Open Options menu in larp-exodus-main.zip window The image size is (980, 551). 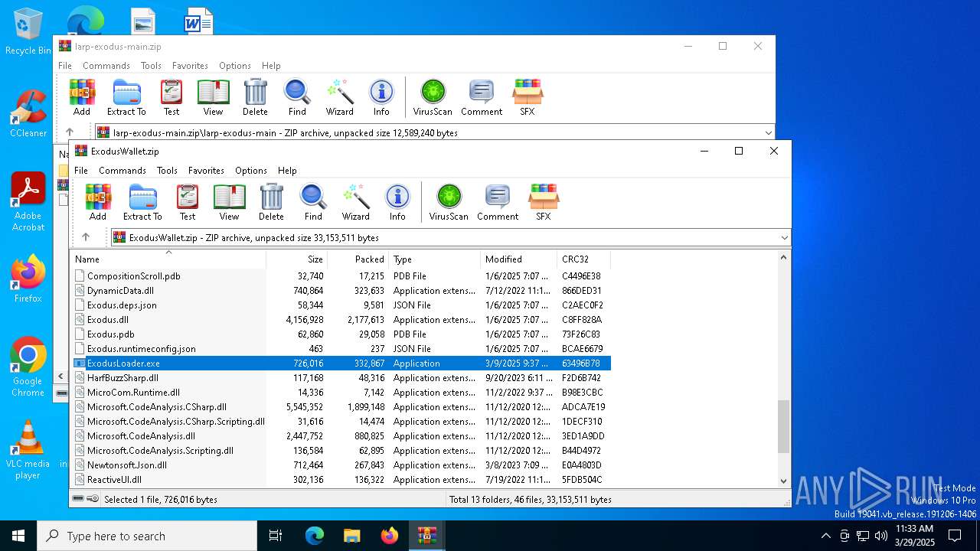pyautogui.click(x=235, y=66)
